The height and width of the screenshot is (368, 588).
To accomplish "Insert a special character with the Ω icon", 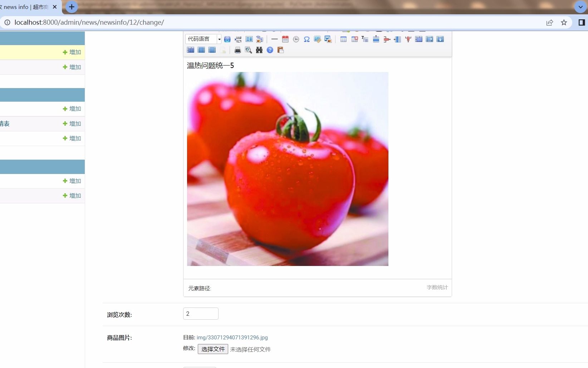I will click(307, 39).
